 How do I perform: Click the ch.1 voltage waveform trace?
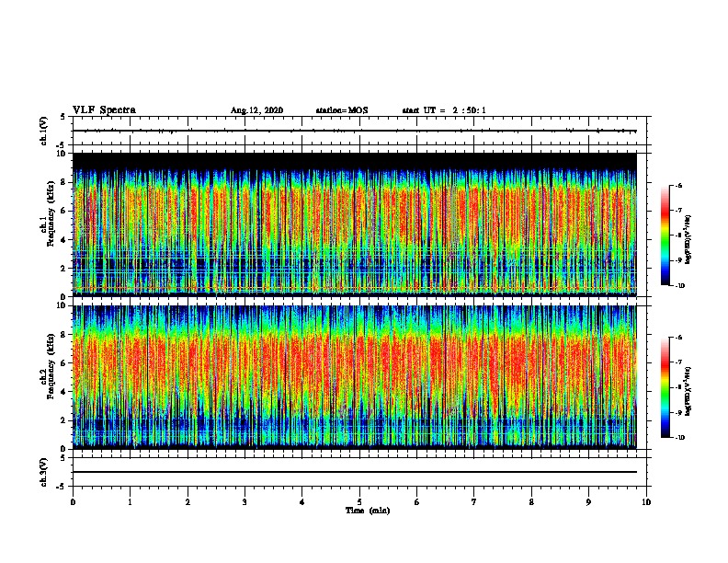point(354,131)
